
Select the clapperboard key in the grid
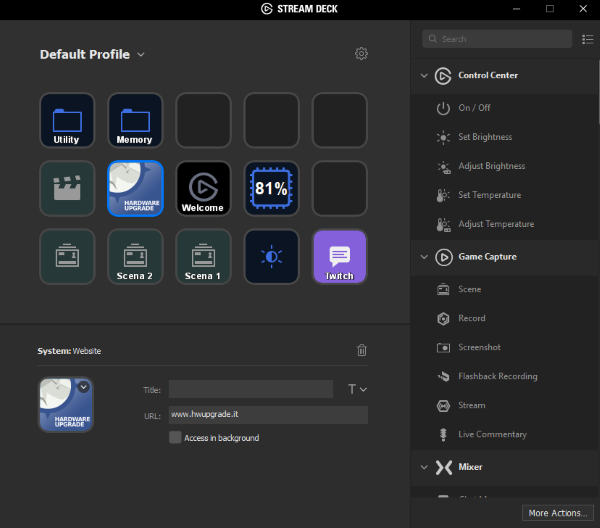[67, 188]
